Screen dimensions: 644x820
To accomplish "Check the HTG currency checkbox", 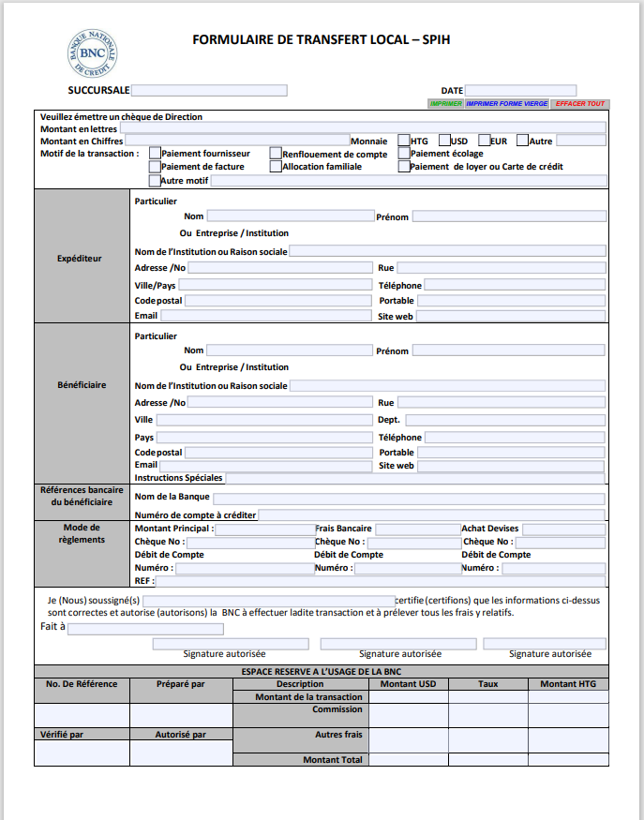I will pos(404,141).
